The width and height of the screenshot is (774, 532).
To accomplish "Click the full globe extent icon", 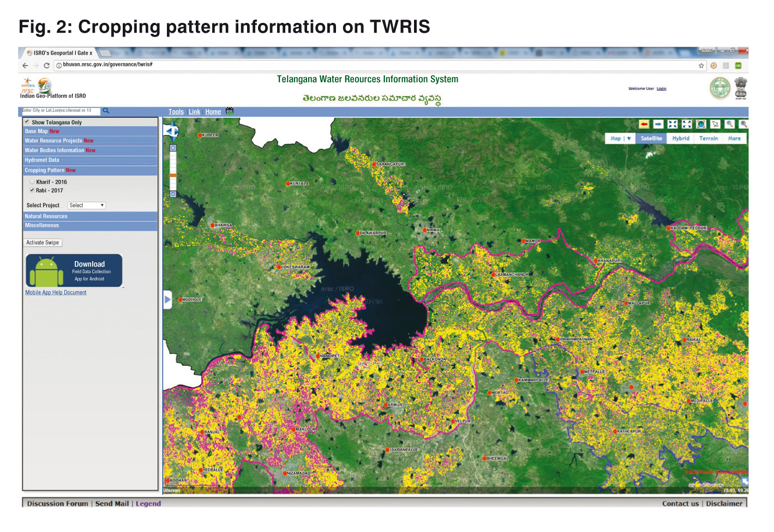I will point(701,124).
